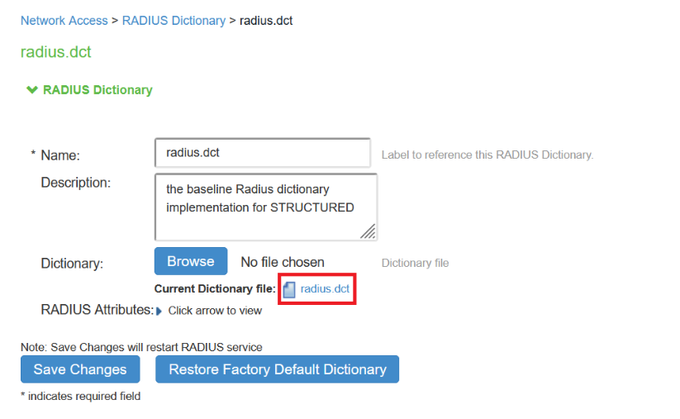The image size is (680, 419).
Task: Collapse the RADIUS Dictionary section chevron
Action: tap(32, 90)
